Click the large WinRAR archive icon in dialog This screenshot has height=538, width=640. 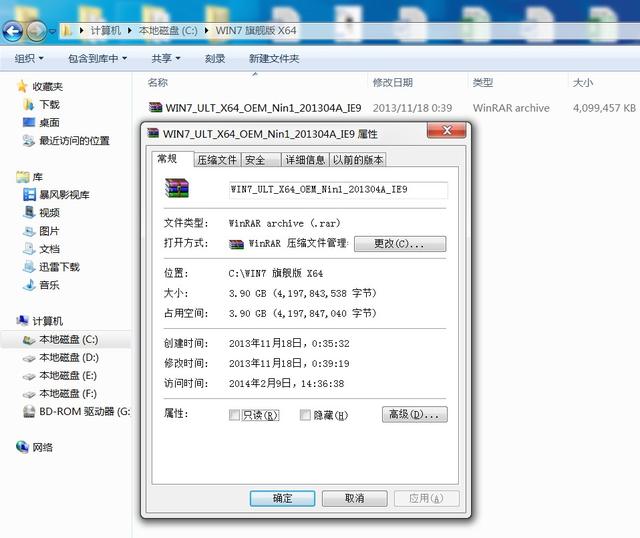[x=177, y=189]
